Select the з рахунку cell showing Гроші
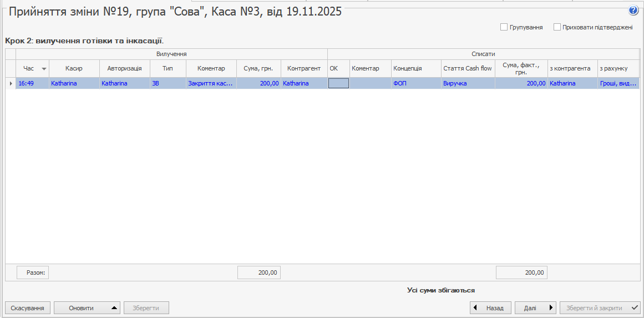This screenshot has width=644, height=318. (618, 83)
